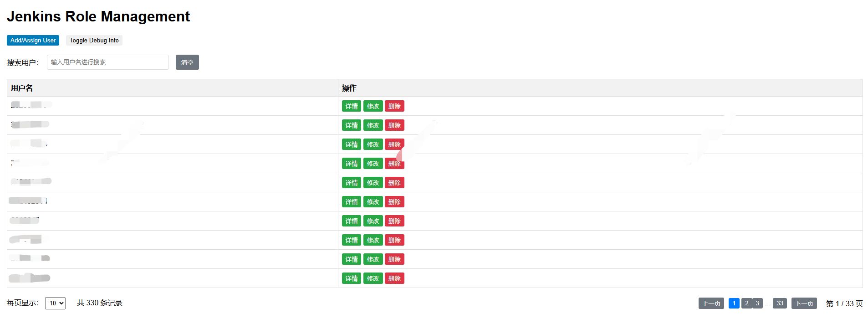Click 修改 edit in the second user row
Screen dimensions: 868x324
pos(373,125)
